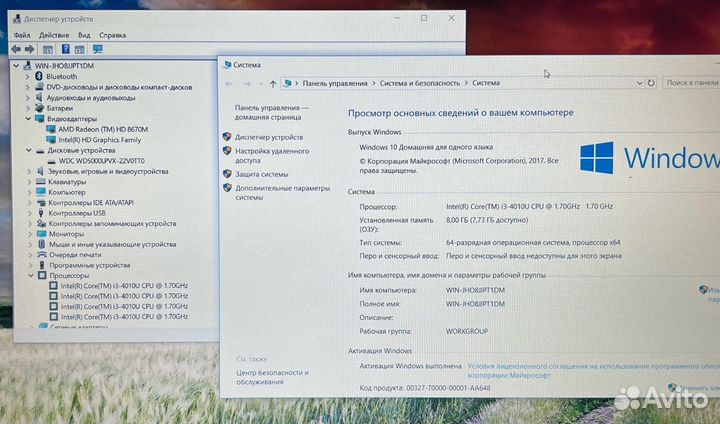
Task: Expand Мыши и иные указывающие устройства node
Action: click(x=30, y=244)
